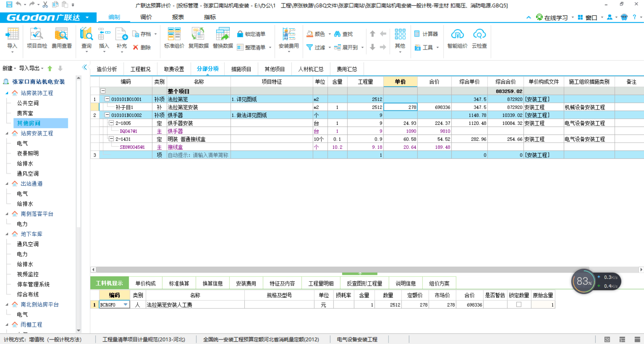
Task: Collapse row 010101B01002 烘手器
Action: tap(107, 115)
